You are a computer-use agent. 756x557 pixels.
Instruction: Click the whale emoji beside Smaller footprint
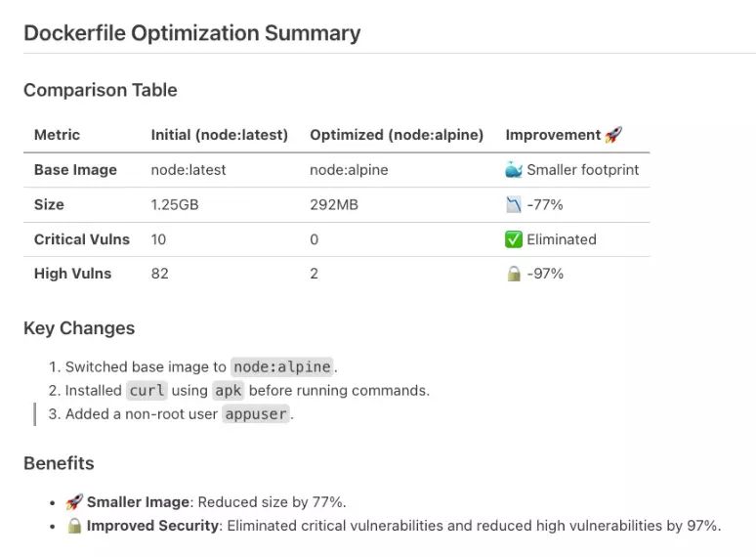[x=514, y=170]
